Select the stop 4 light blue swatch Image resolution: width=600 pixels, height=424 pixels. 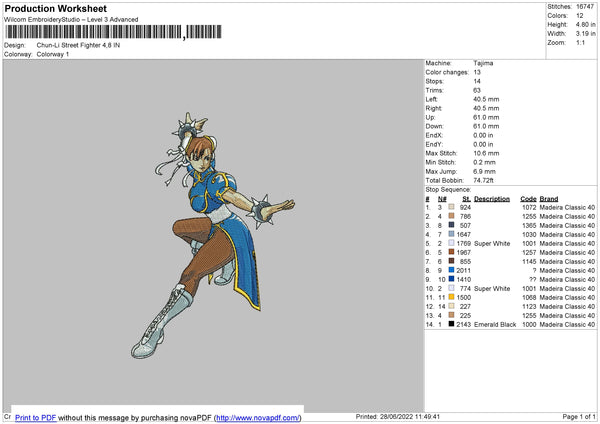[x=452, y=234]
